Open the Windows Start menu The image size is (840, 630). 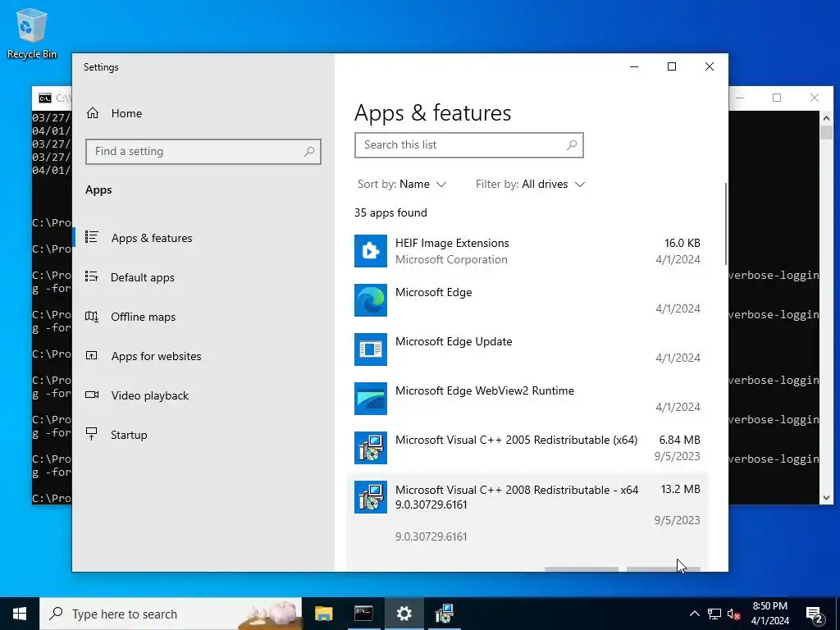[20, 614]
